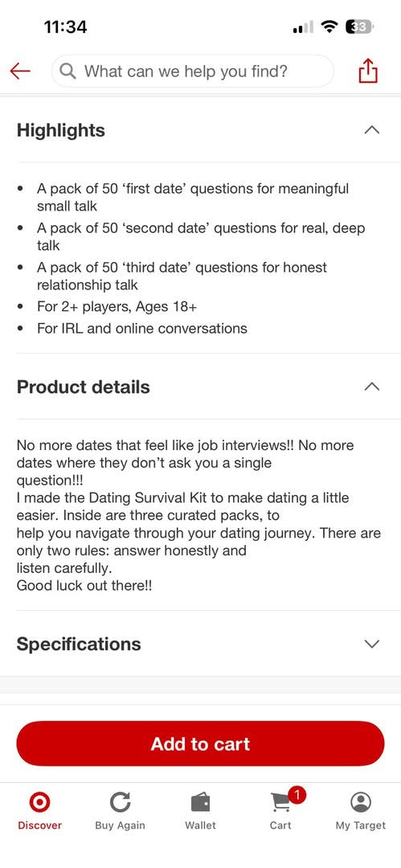Tap the Specifications heading
401x868 pixels.
79,644
